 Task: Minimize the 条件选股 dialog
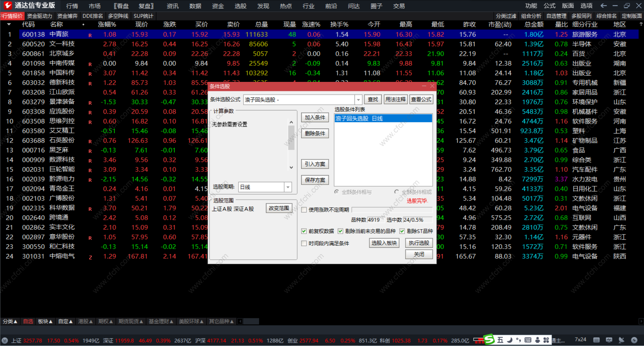(x=424, y=86)
